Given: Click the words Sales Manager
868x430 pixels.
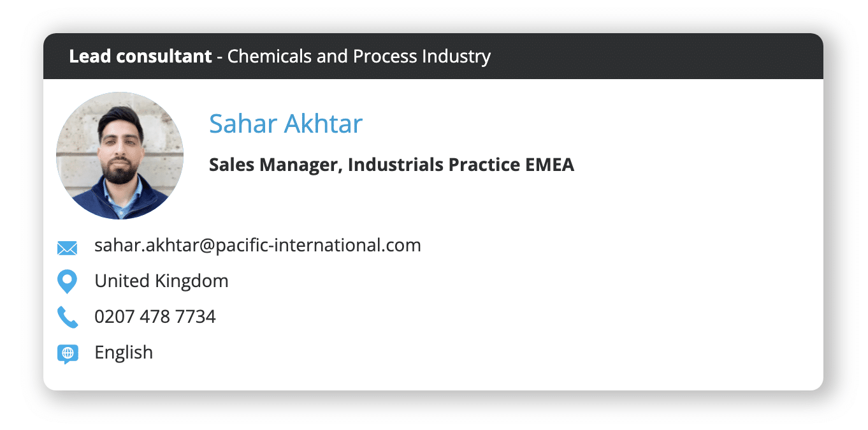Looking at the screenshot, I should pos(275,165).
